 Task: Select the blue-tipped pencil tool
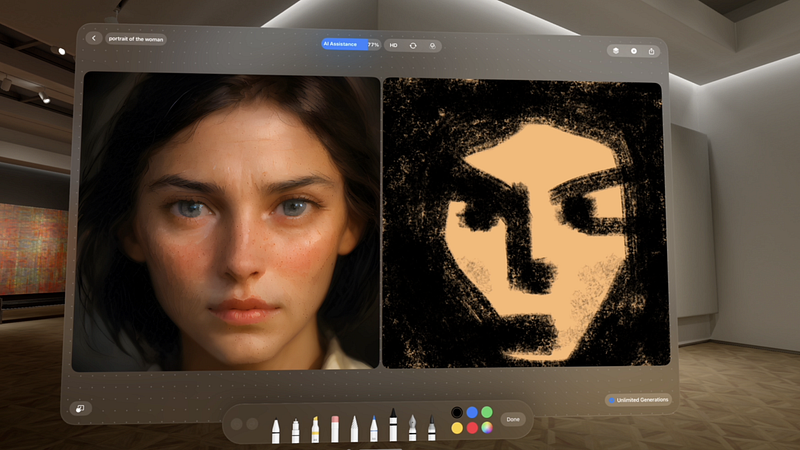point(374,428)
